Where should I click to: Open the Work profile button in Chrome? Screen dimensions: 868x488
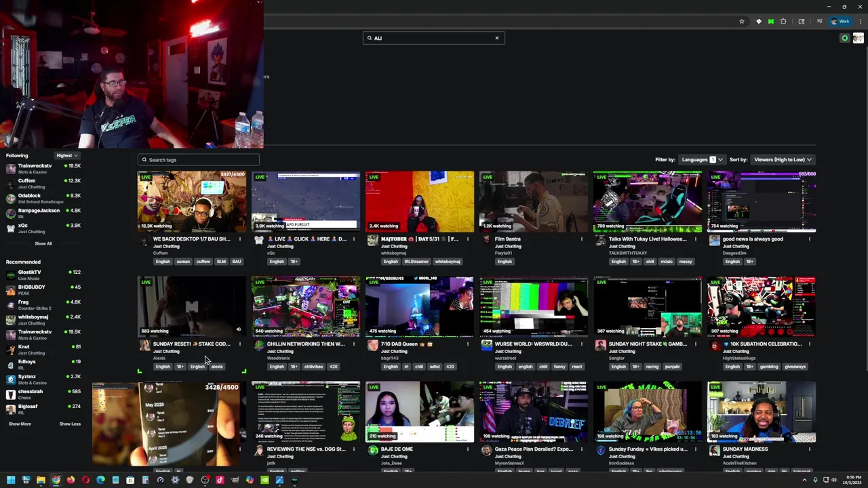tap(841, 22)
